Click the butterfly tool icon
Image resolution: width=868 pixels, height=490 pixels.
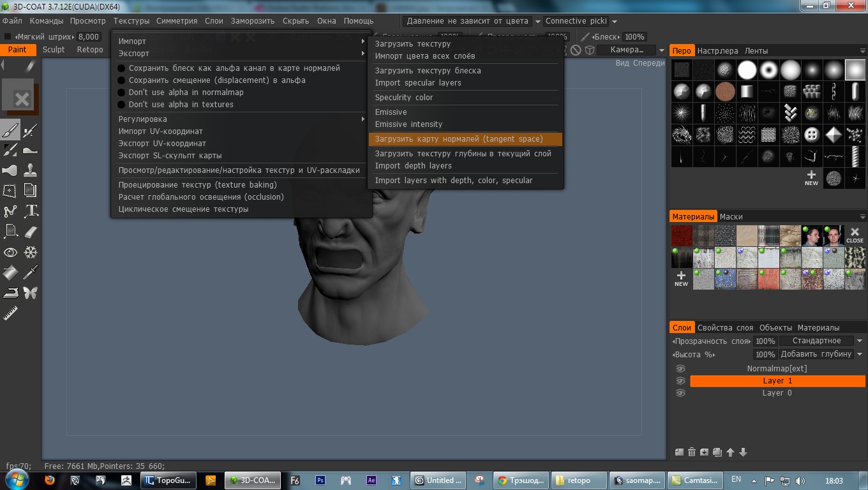[x=31, y=293]
